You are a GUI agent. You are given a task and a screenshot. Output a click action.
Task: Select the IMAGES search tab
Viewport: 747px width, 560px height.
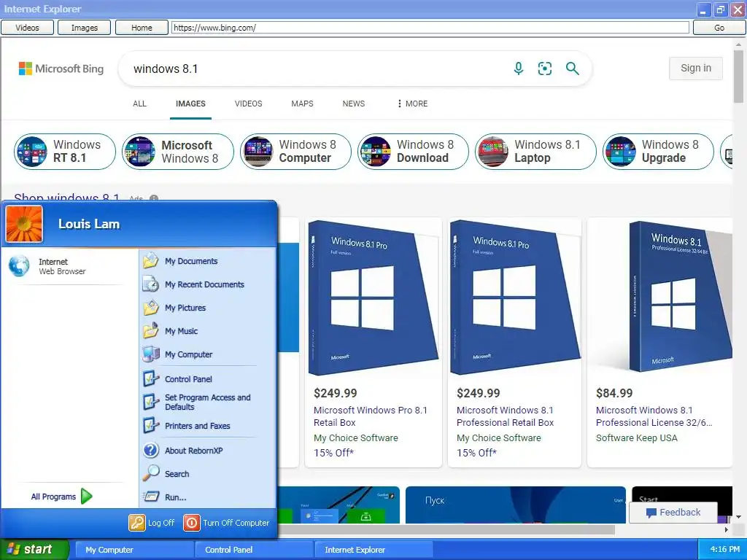tap(190, 104)
